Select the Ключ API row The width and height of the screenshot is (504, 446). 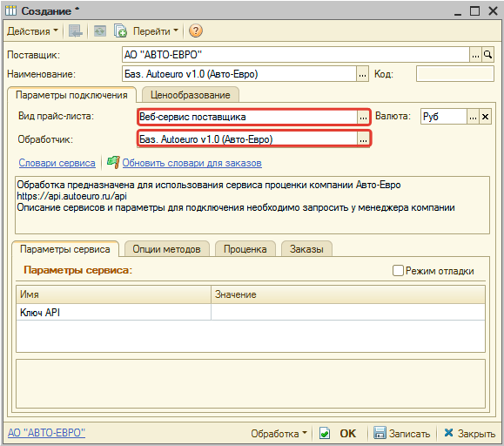click(x=251, y=312)
